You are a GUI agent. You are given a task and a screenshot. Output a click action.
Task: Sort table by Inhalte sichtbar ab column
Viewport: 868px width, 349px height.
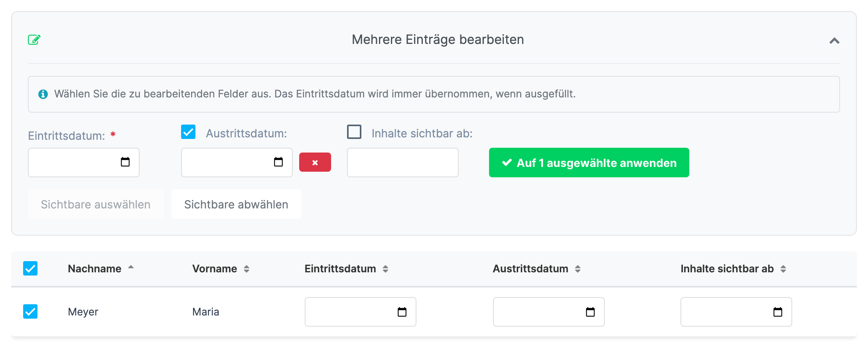coord(733,269)
